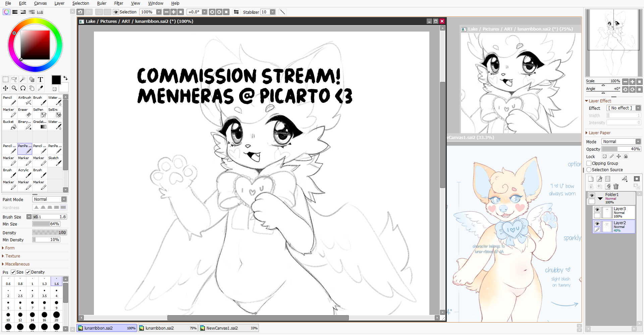Choose the AirBrush tool preset
This screenshot has height=335, width=644.
[x=25, y=101]
